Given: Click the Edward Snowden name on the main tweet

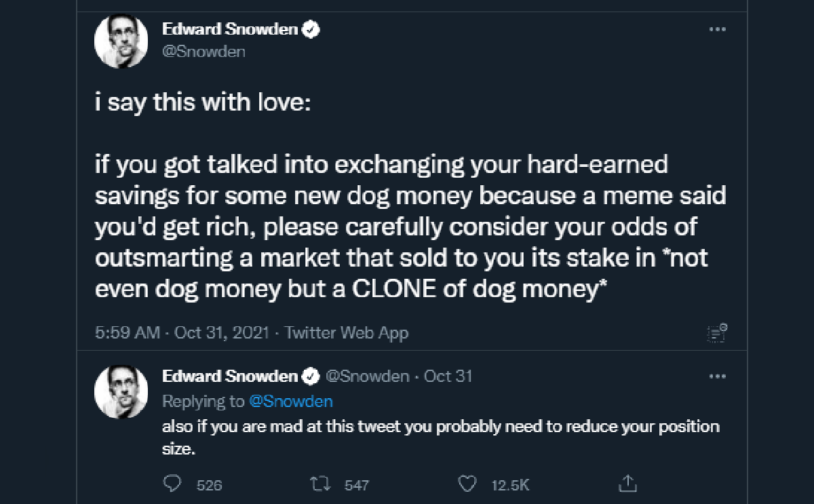Looking at the screenshot, I should [231, 30].
